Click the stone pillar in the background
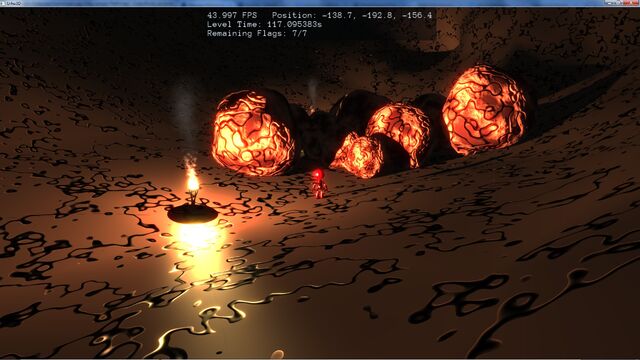The image size is (640, 360). click(x=449, y=29)
